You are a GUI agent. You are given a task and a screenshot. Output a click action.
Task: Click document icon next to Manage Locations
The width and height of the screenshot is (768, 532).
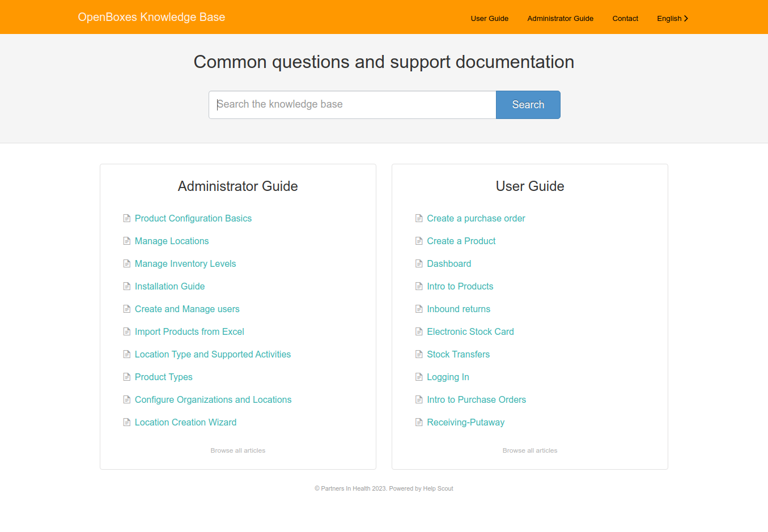pyautogui.click(x=127, y=241)
